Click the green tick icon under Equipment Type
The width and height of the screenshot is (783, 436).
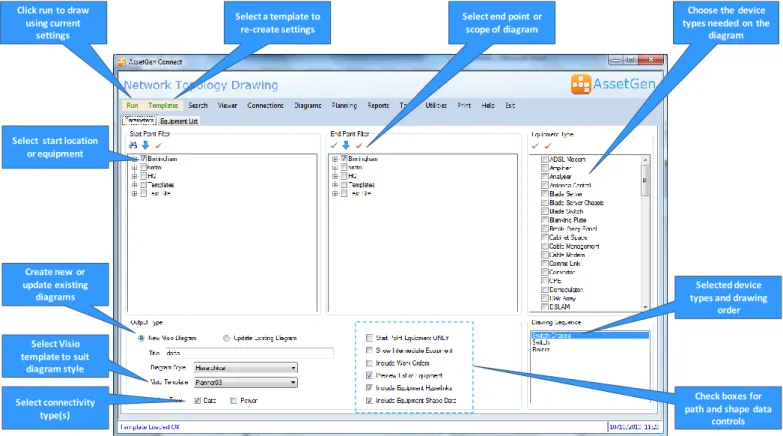(x=535, y=146)
